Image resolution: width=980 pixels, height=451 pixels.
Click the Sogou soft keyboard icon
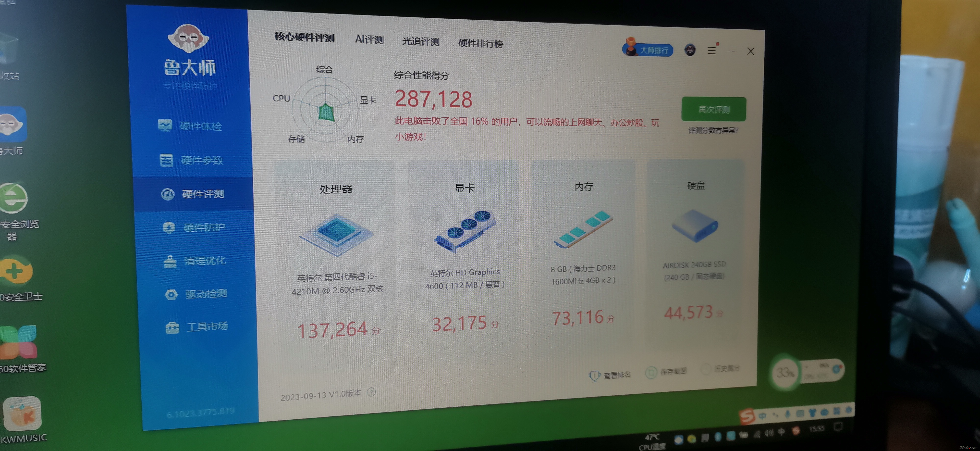tap(800, 413)
